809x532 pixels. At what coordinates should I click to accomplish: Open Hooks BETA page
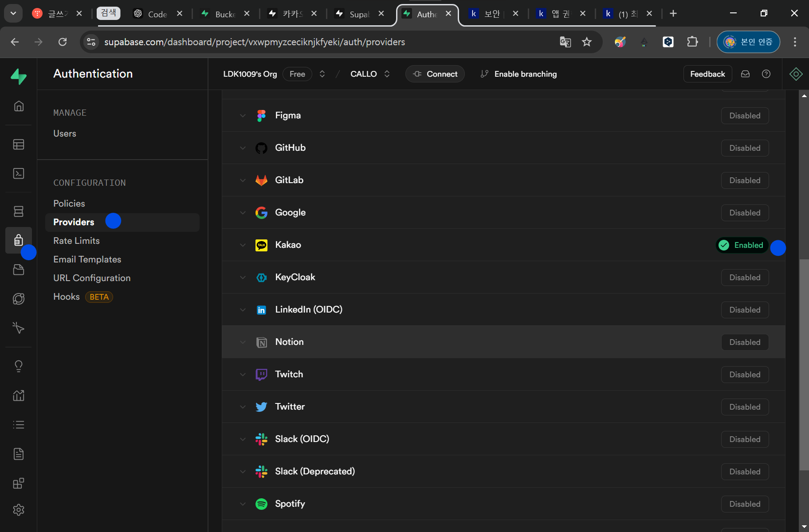(x=83, y=297)
